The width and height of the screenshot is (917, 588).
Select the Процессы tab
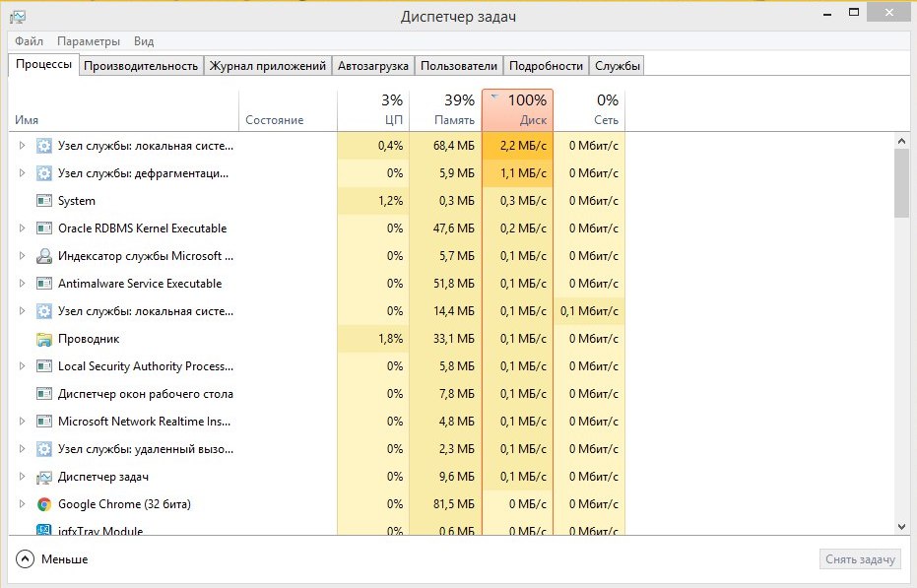44,64
